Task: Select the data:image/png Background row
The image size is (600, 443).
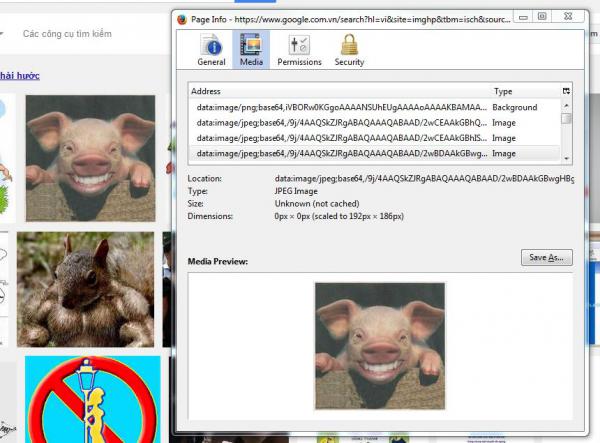Action: pos(374,107)
